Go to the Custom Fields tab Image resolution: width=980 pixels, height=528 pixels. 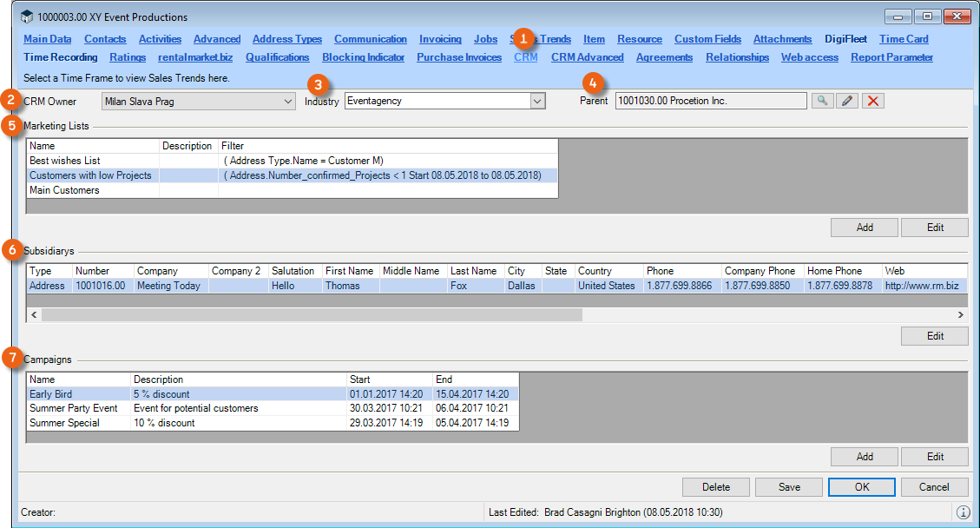(707, 39)
